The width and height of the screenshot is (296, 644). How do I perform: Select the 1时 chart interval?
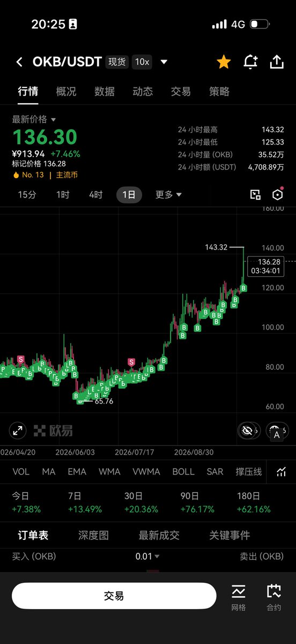63,195
